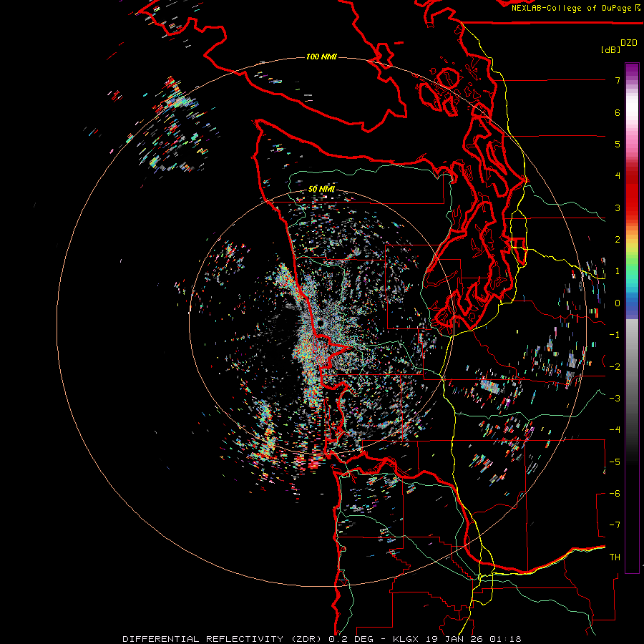Click the -4 value on color scale
This screenshot has width=644, height=644.
coord(615,430)
